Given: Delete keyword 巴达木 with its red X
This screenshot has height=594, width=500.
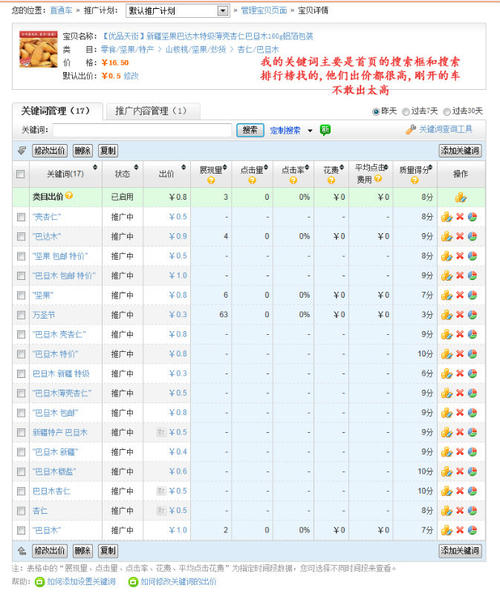Looking at the screenshot, I should click(460, 236).
